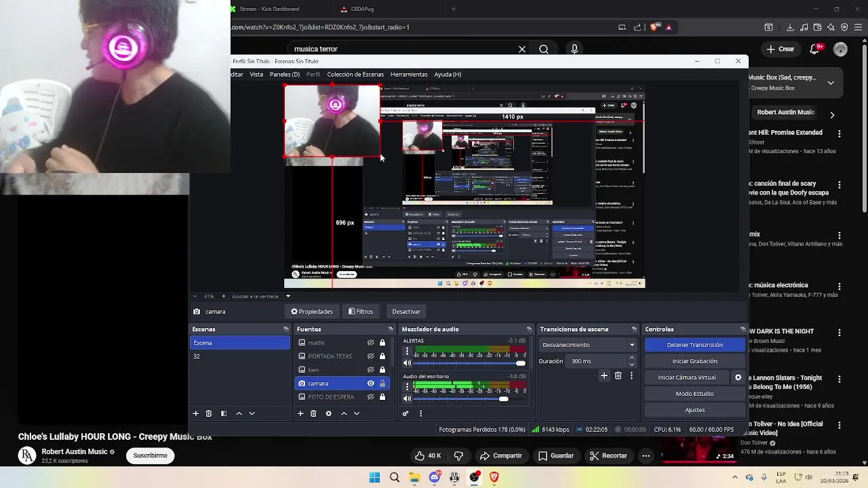The width and height of the screenshot is (868, 488).
Task: Move selected source down in Fuentes
Action: 357,413
